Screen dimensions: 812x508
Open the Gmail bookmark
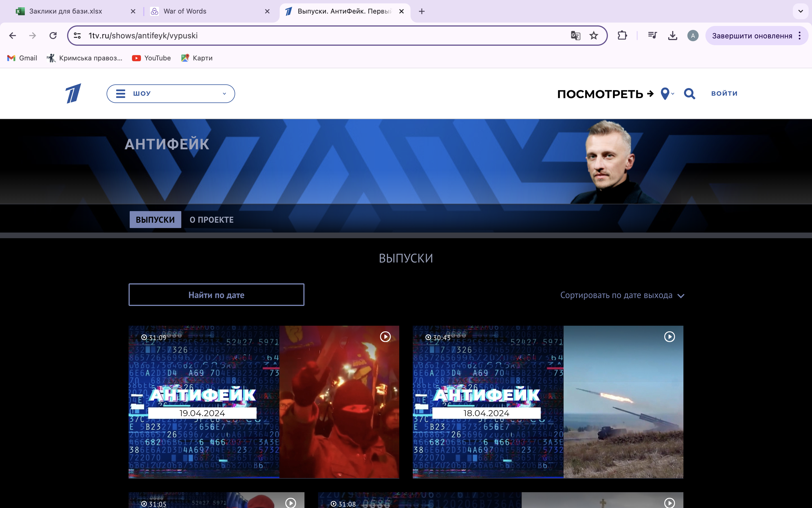[22, 58]
